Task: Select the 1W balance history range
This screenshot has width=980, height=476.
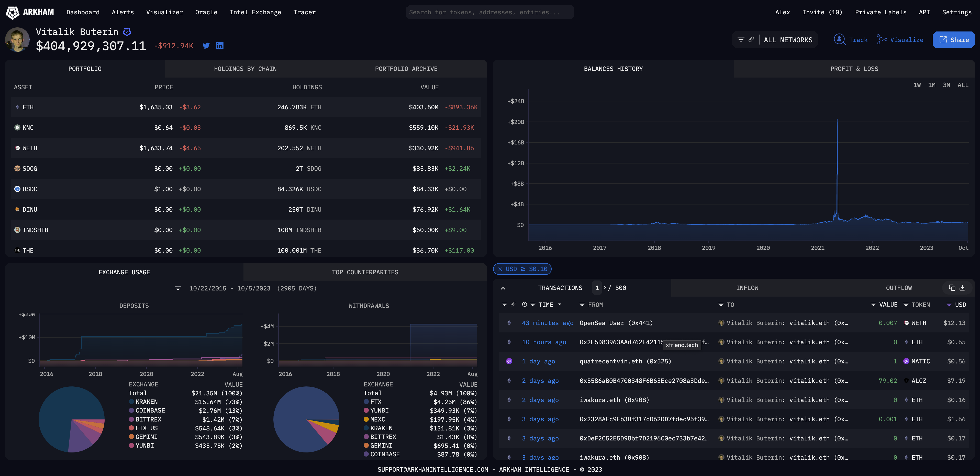Action: (917, 85)
